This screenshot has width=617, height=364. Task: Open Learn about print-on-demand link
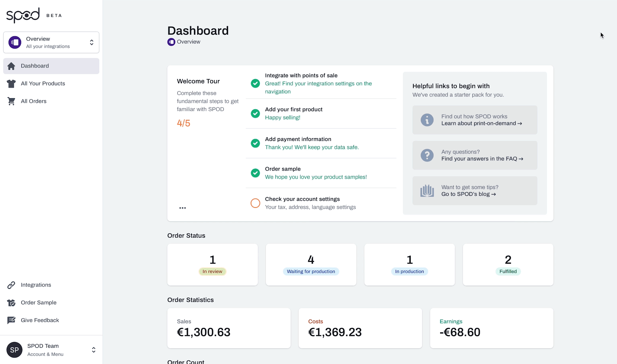click(481, 123)
